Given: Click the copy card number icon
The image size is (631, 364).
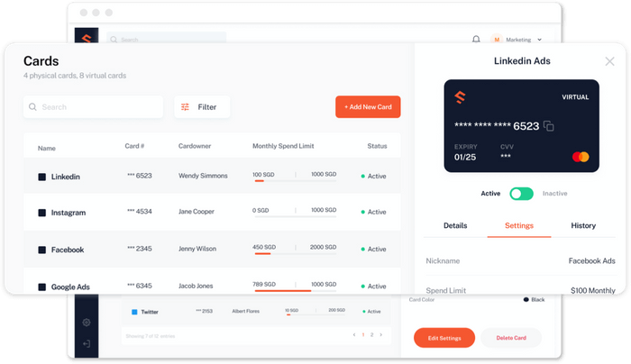Looking at the screenshot, I should (x=548, y=126).
